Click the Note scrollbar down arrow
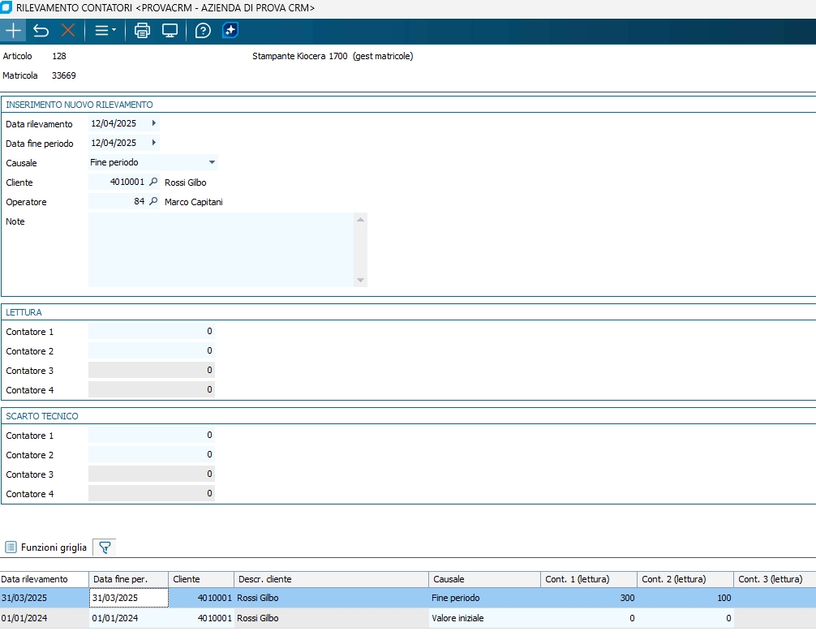Viewport: 816px width, 644px height. [x=361, y=281]
